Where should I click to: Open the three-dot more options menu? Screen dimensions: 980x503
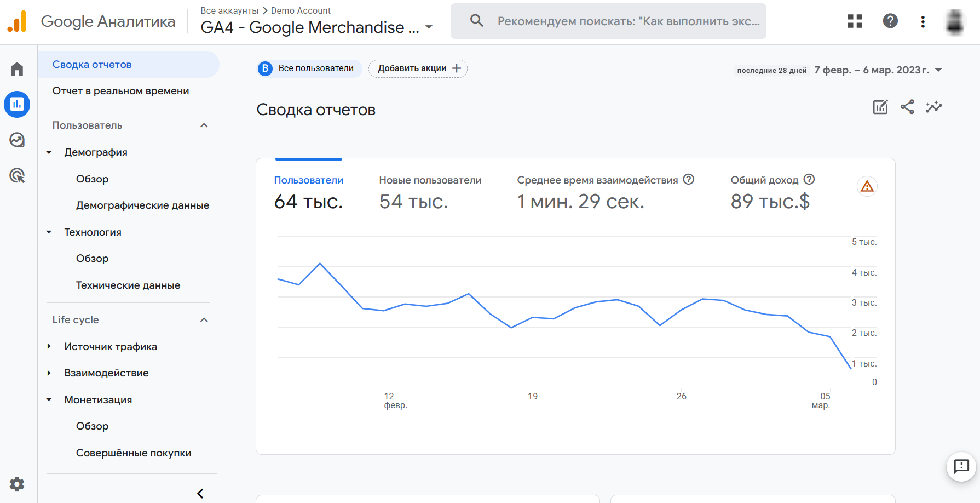click(x=923, y=21)
